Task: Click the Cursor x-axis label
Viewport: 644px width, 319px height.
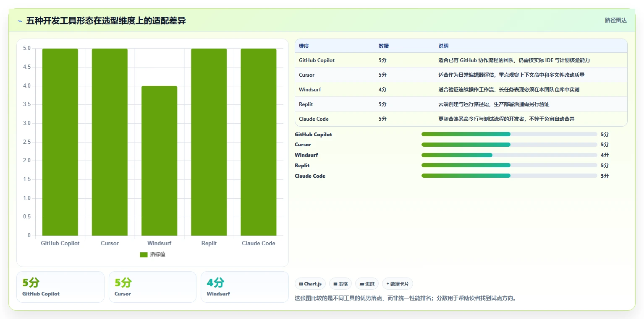Action: tap(110, 243)
